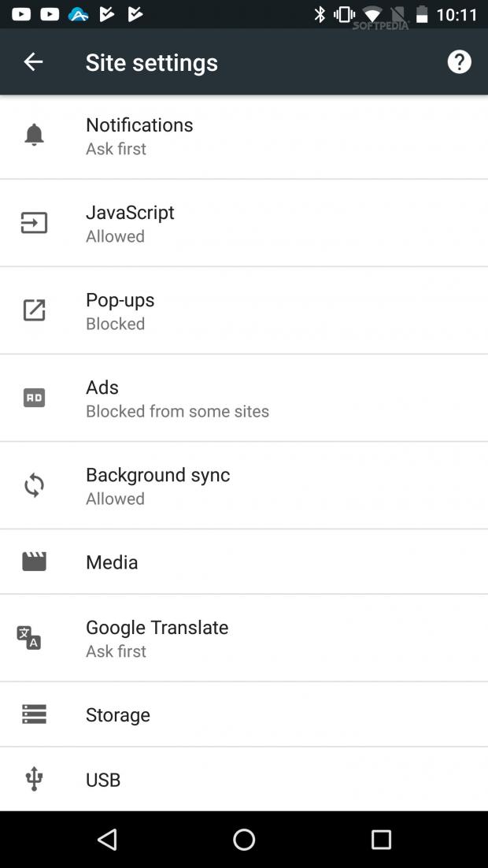This screenshot has height=868, width=488.
Task: Open Notifications settings
Action: [x=244, y=136]
